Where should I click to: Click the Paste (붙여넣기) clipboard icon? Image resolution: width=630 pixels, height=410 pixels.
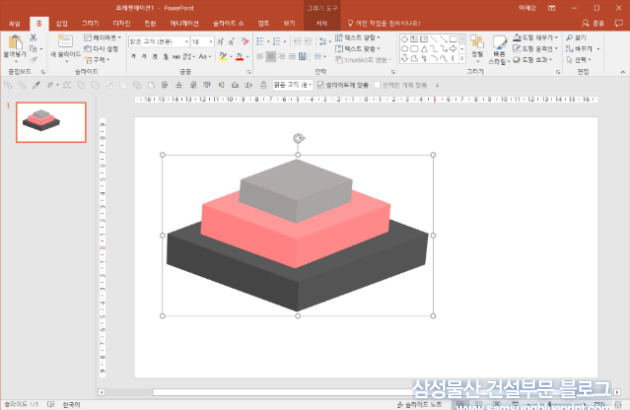point(15,42)
